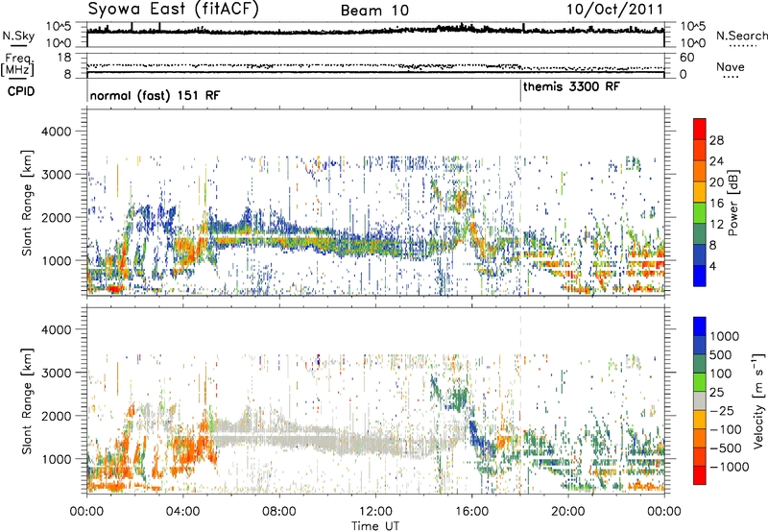
Task: Click the "12:00" time axis label
Action: [x=375, y=512]
